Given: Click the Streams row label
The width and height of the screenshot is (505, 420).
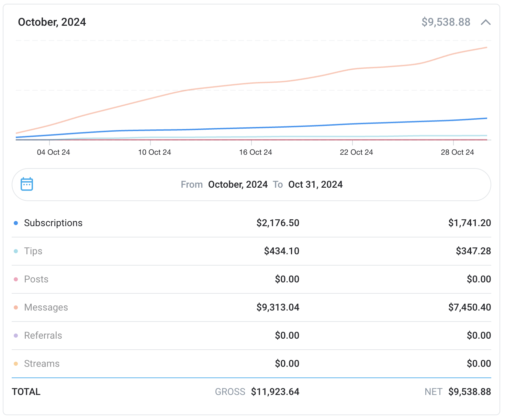Looking at the screenshot, I should [42, 364].
